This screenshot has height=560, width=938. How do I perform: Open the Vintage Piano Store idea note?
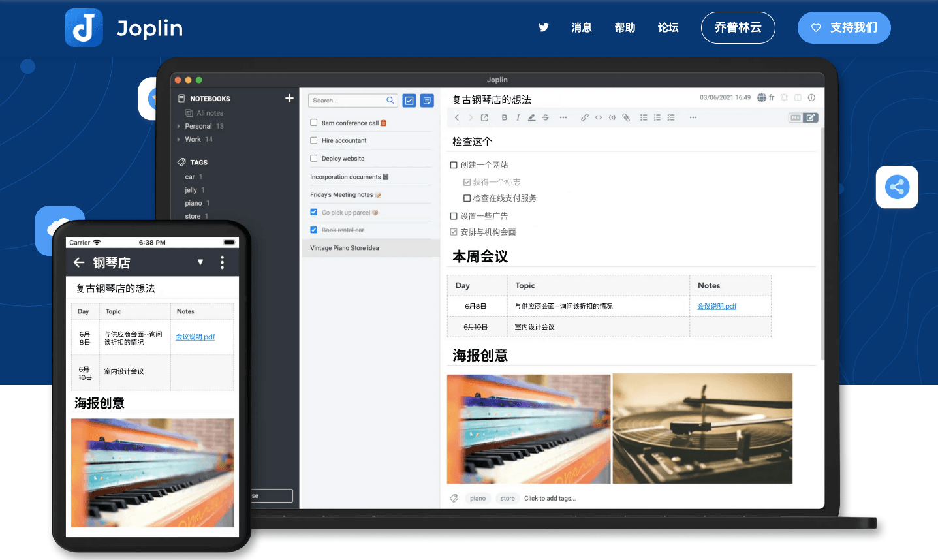[370, 248]
